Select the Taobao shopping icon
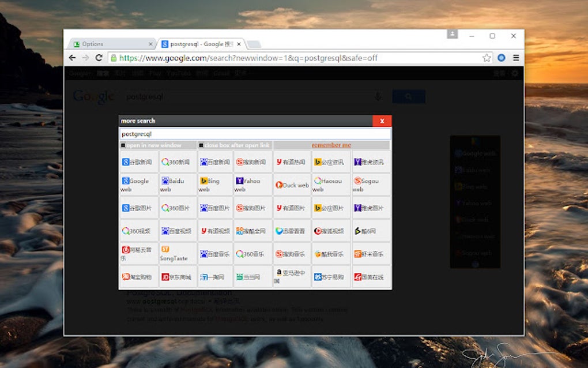Image resolution: width=588 pixels, height=368 pixels. tap(138, 276)
